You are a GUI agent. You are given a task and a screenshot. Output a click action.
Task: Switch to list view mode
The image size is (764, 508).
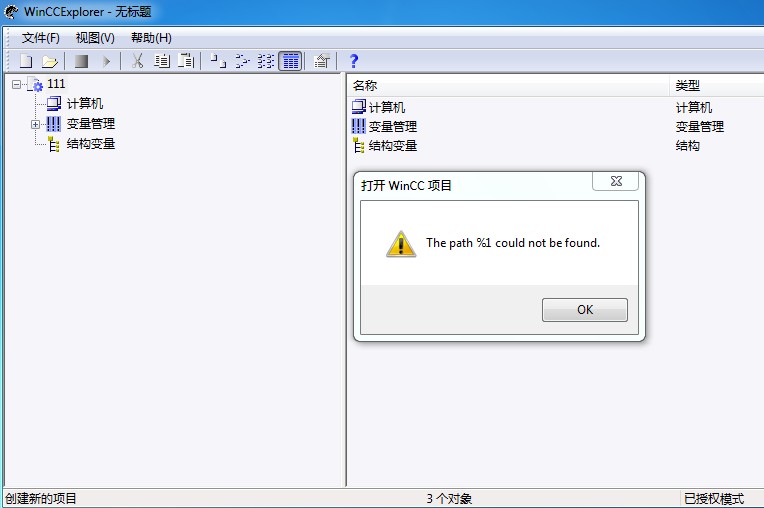tap(266, 61)
